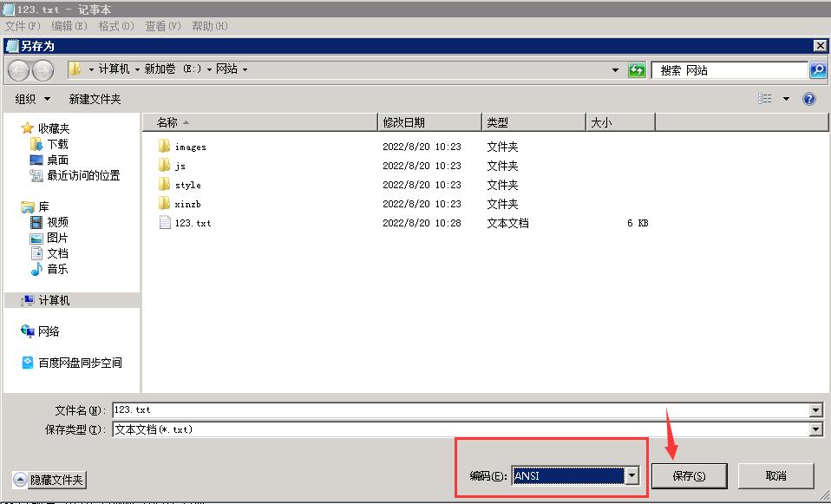
Task: Open 最近访问的位置 in the sidebar
Action: point(75,175)
